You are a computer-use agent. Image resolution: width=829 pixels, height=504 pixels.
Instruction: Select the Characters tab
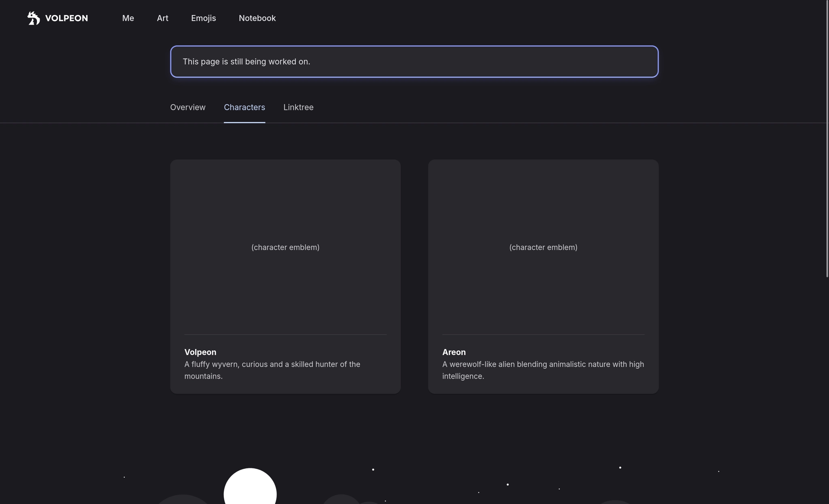[x=244, y=107]
